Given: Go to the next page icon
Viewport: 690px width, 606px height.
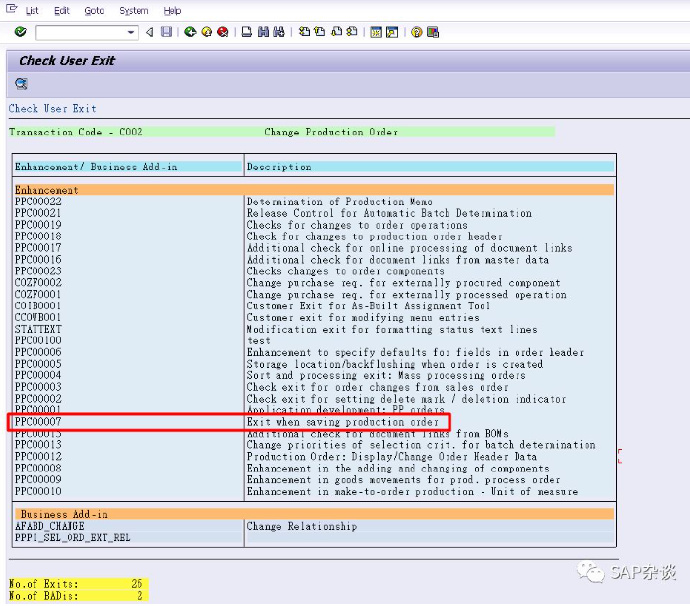Looking at the screenshot, I should click(336, 32).
